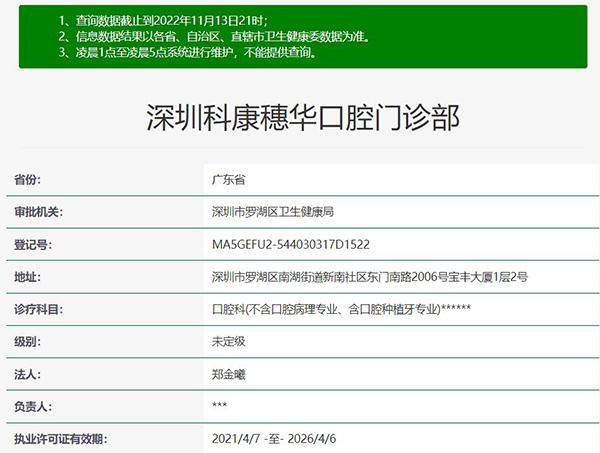Select the 审批机关 label
Image resolution: width=600 pixels, height=453 pixels.
point(38,212)
